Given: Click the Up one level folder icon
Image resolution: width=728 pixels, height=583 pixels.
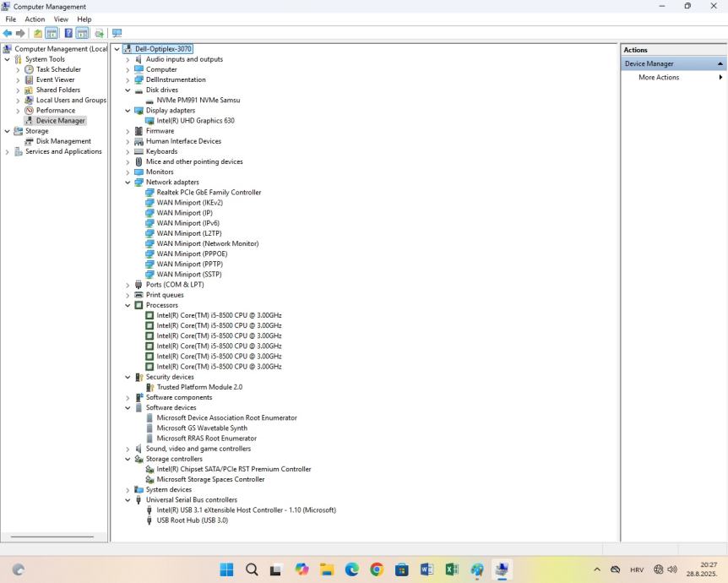Looking at the screenshot, I should coord(37,33).
